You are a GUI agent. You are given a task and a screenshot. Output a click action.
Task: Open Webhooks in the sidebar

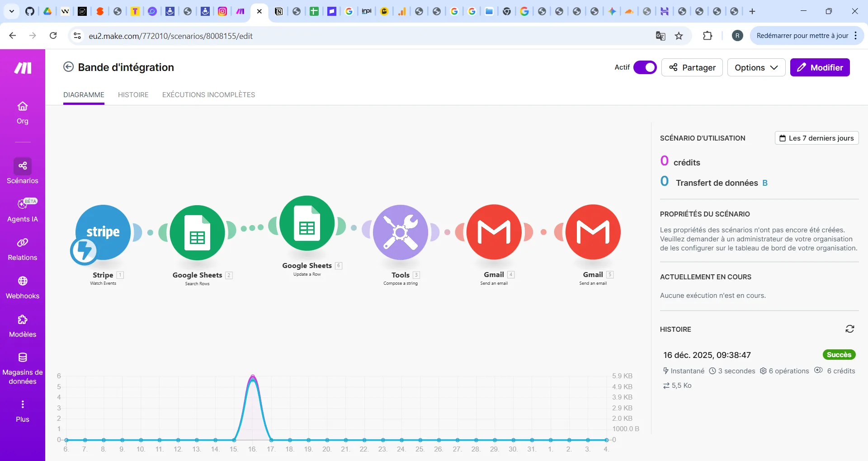coord(23,287)
